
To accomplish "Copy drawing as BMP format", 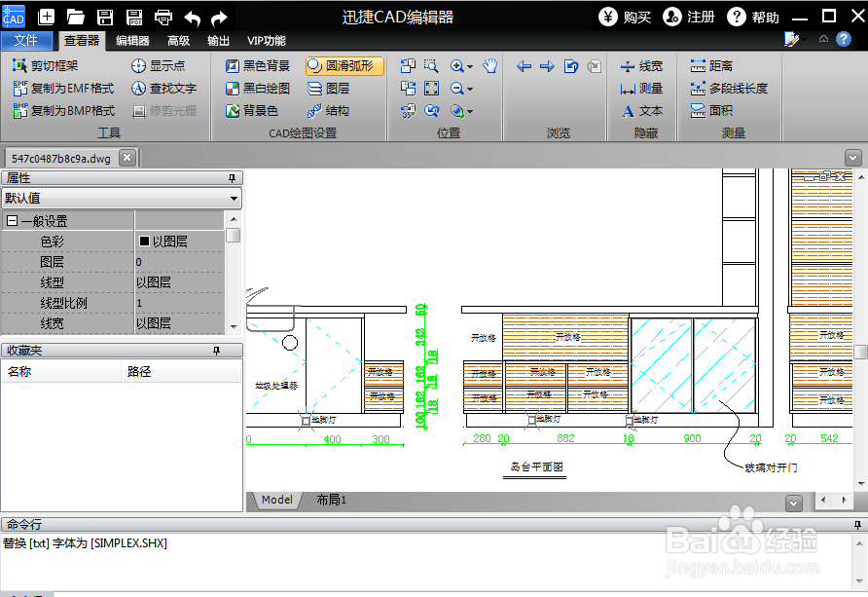I will pos(63,111).
